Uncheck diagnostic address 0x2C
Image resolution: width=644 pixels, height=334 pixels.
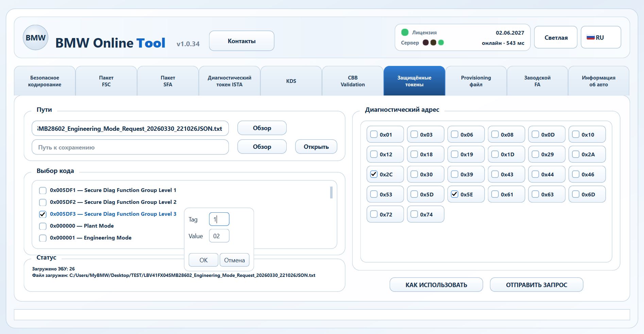pos(374,174)
